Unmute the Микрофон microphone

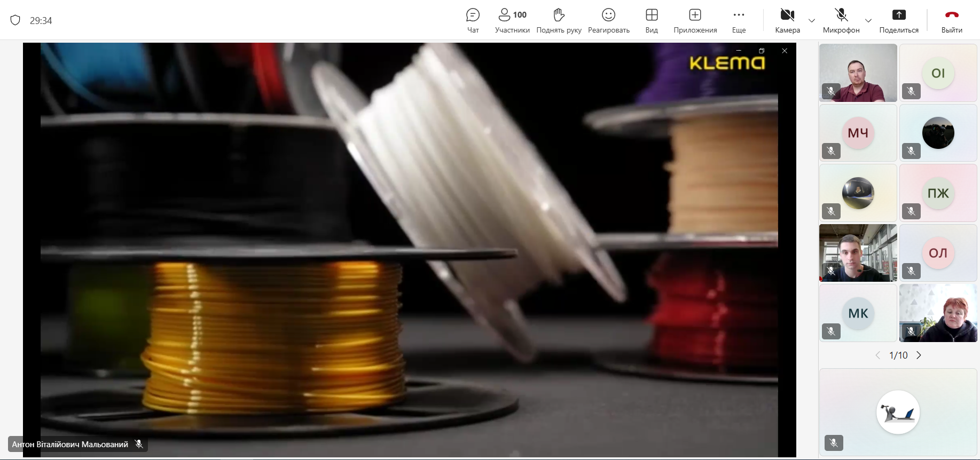tap(841, 20)
